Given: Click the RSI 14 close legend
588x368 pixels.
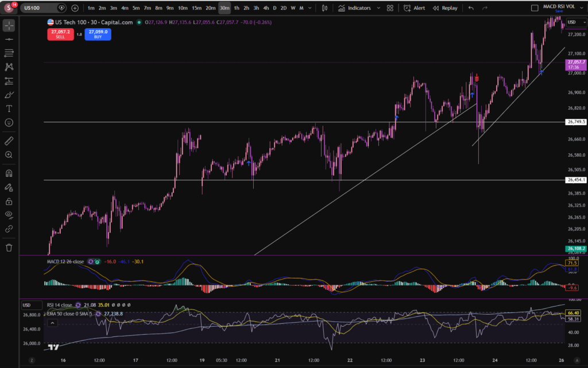Looking at the screenshot, I should (59, 305).
